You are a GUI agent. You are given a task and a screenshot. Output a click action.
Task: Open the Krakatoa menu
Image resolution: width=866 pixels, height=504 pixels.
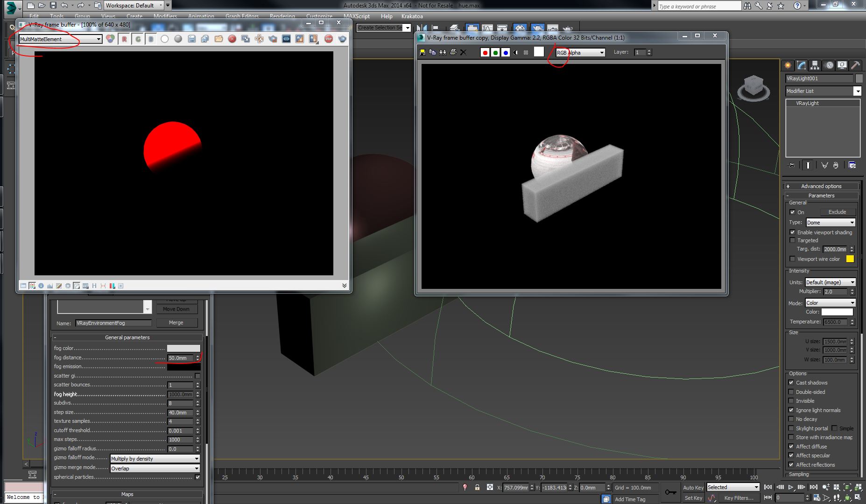412,16
